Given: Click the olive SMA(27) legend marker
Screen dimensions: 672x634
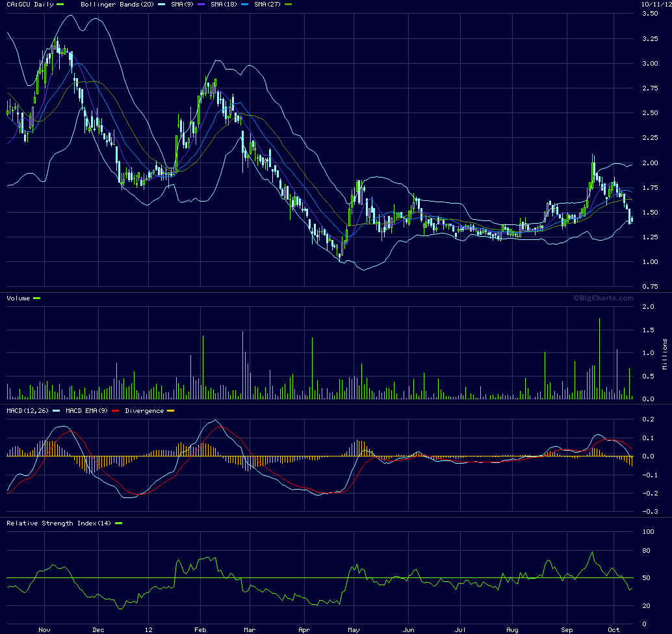Looking at the screenshot, I should click(x=289, y=5).
